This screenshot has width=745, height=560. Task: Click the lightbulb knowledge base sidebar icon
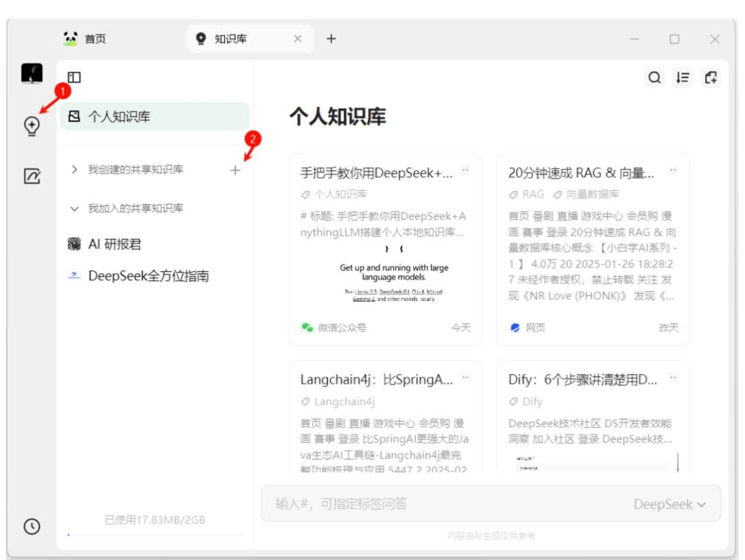click(31, 126)
